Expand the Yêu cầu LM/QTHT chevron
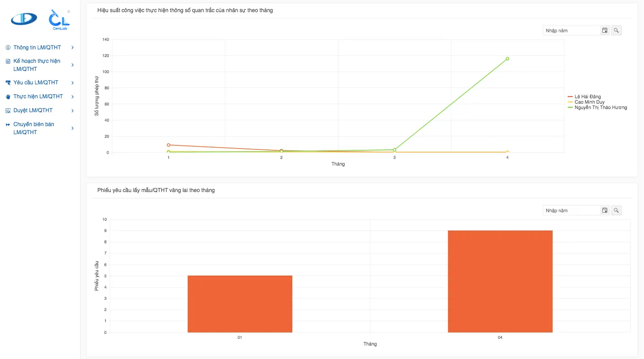Image resolution: width=644 pixels, height=359 pixels. click(73, 83)
